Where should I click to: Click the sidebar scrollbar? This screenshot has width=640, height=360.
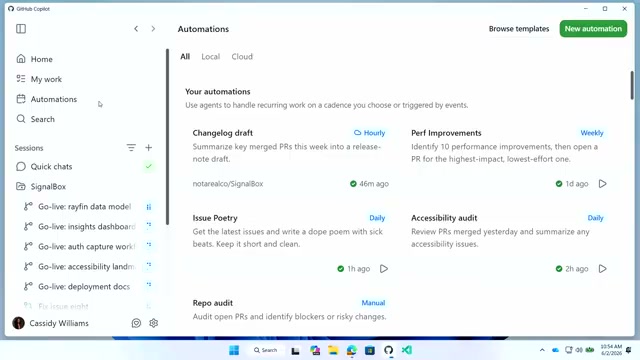(x=167, y=137)
